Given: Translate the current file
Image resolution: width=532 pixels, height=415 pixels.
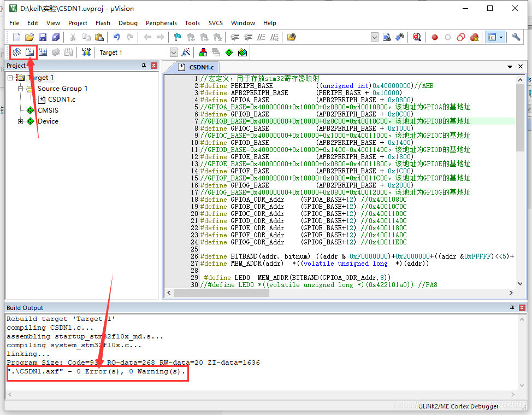Looking at the screenshot, I should tap(16, 52).
